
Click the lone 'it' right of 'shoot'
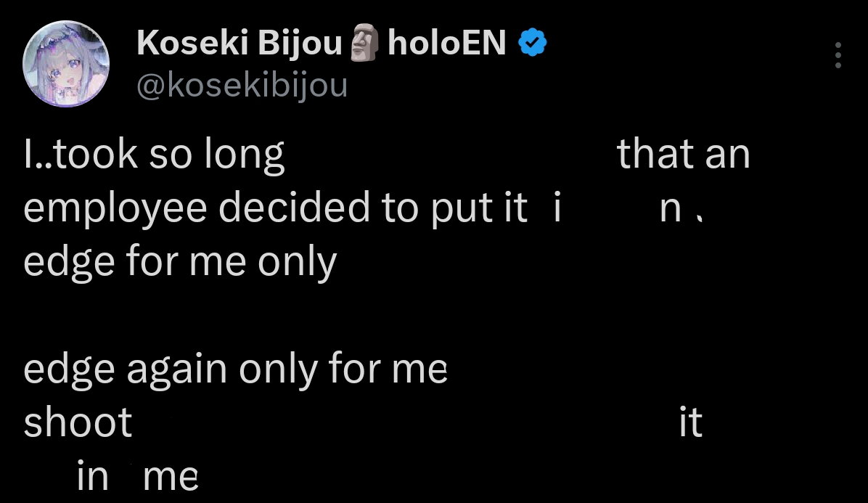[691, 422]
